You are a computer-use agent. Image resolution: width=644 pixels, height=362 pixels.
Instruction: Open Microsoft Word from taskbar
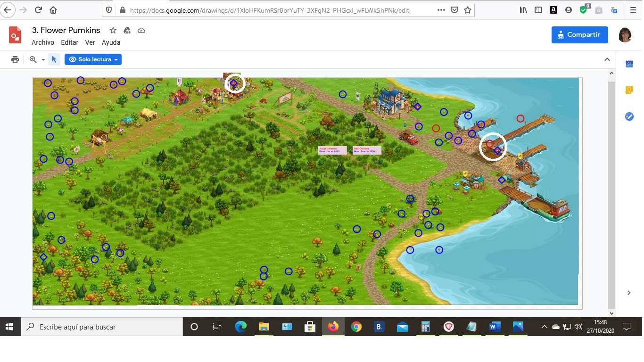point(495,327)
